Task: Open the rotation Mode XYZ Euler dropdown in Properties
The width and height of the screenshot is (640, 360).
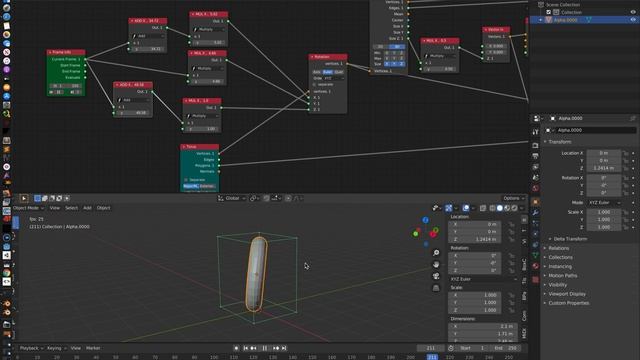Action: (x=604, y=202)
